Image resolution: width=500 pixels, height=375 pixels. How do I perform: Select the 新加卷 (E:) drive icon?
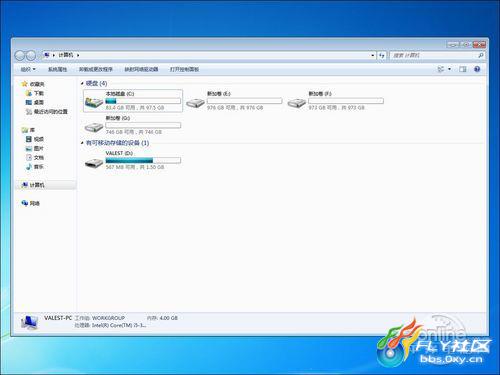195,103
